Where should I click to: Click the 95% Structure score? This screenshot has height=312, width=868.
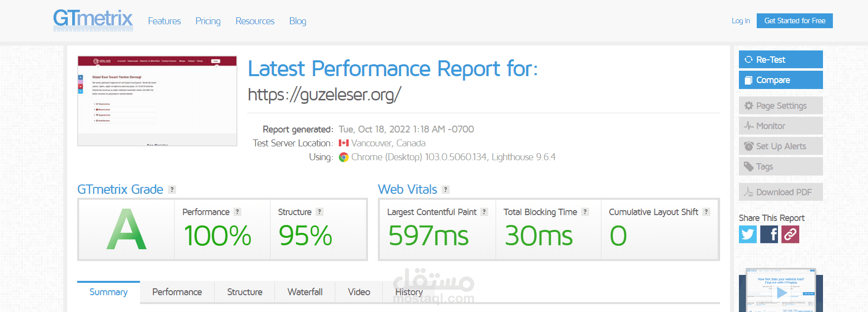tap(306, 236)
